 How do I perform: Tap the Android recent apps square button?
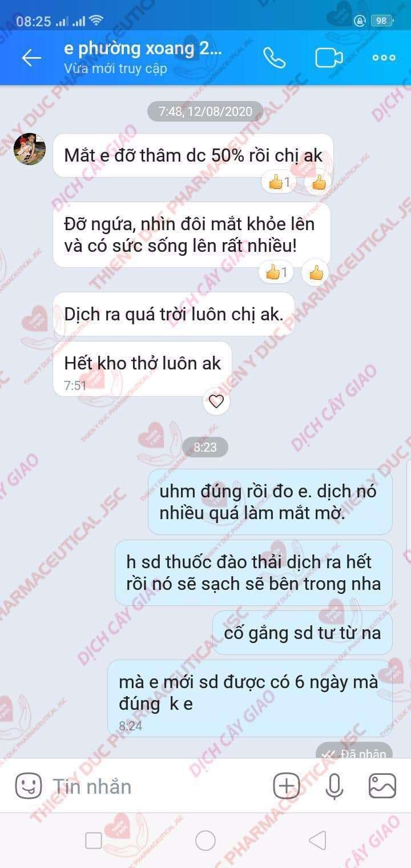[93, 840]
